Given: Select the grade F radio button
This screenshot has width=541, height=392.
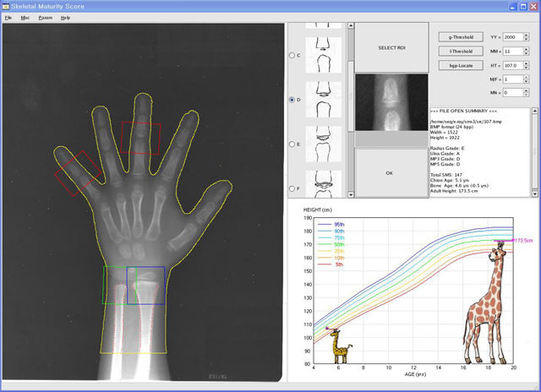Looking at the screenshot, I should tap(293, 188).
